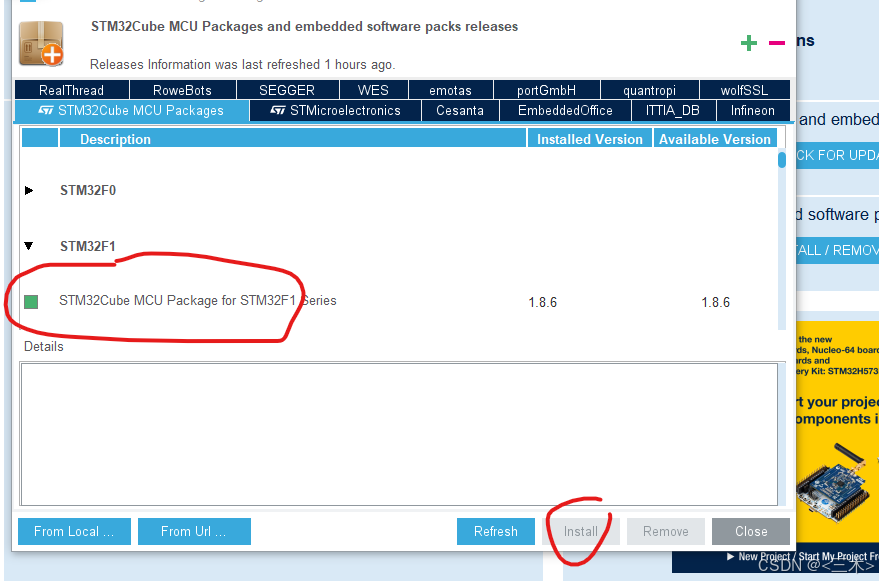This screenshot has width=879, height=581.
Task: Click the STM32F0 row label
Action: (x=88, y=191)
